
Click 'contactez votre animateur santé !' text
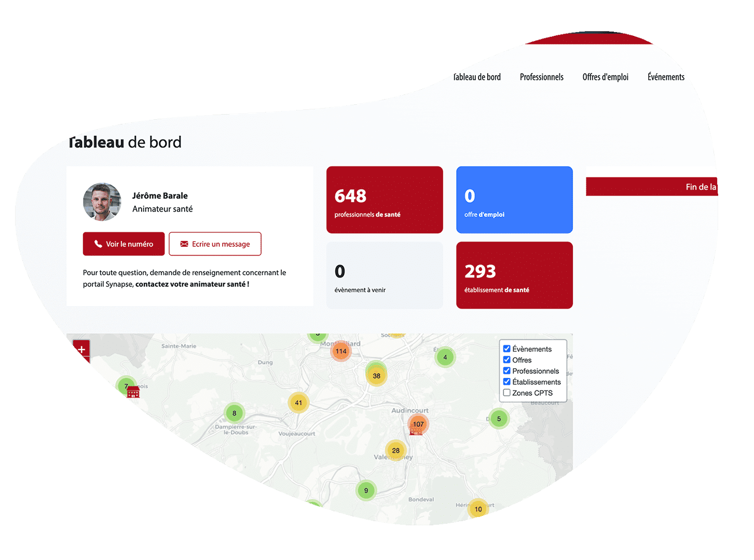193,284
